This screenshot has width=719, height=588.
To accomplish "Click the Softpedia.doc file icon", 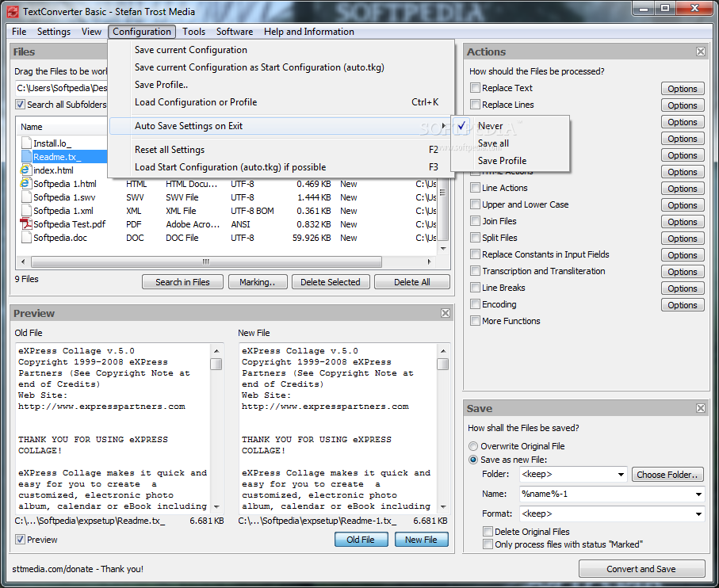I will click(x=26, y=238).
